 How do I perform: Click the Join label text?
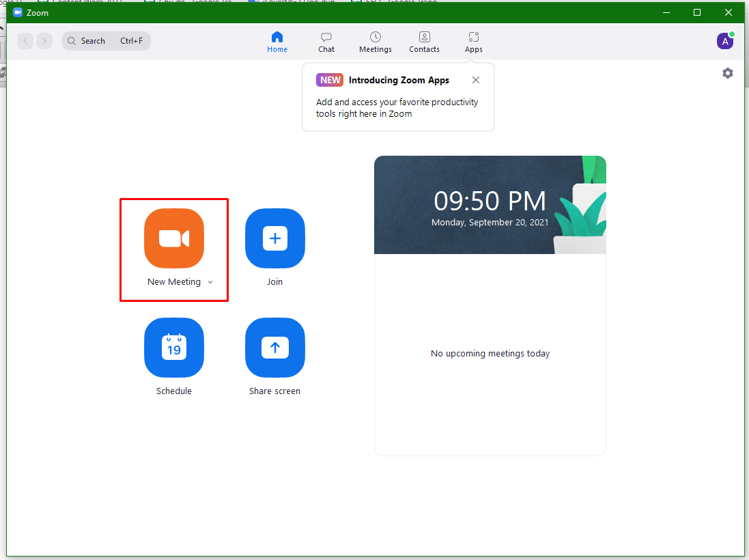274,282
